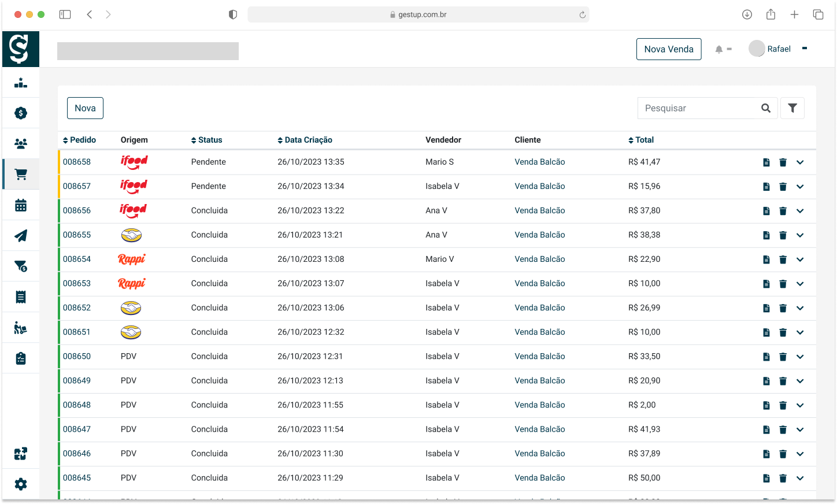Expand details of order 008652
Viewport: 837px width, 504px height.
[x=800, y=308]
